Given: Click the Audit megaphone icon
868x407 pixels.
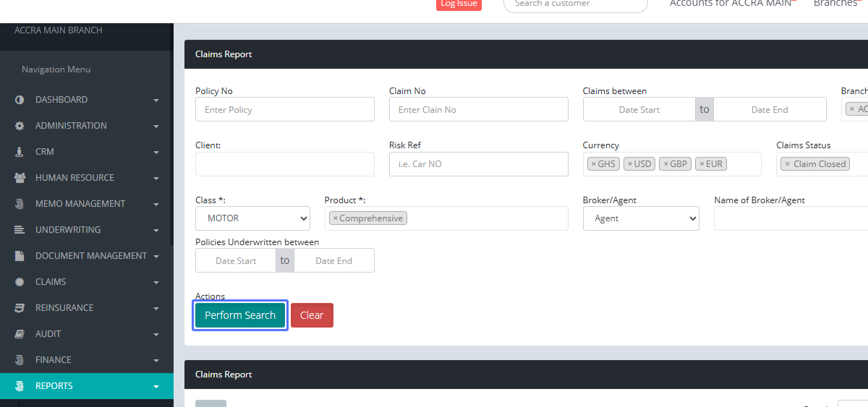Looking at the screenshot, I should coord(20,334).
